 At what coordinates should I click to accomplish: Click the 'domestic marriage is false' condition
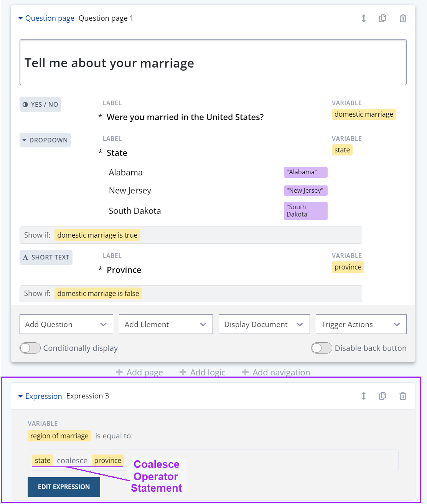click(98, 293)
